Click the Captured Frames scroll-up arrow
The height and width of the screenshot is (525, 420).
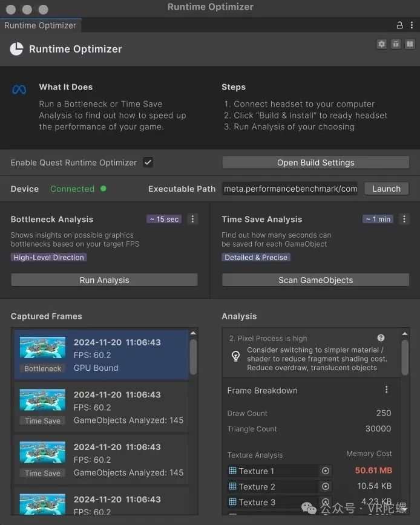click(193, 333)
